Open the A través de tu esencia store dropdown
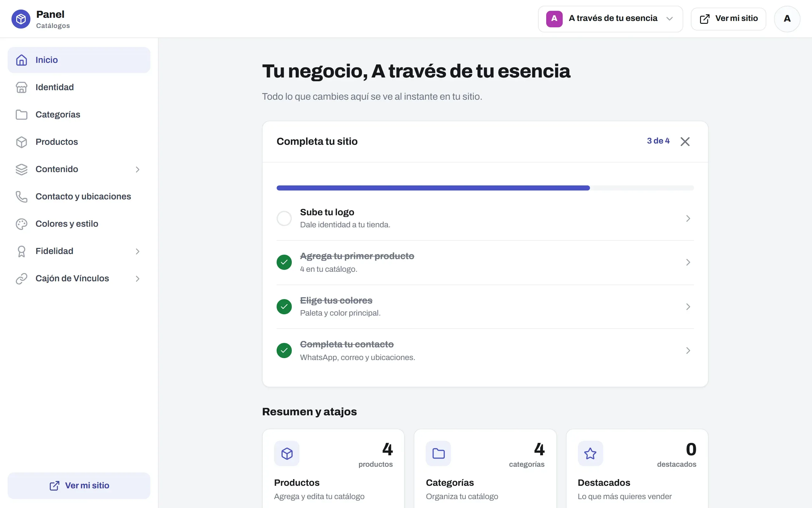Viewport: 812px width, 508px height. pyautogui.click(x=610, y=19)
